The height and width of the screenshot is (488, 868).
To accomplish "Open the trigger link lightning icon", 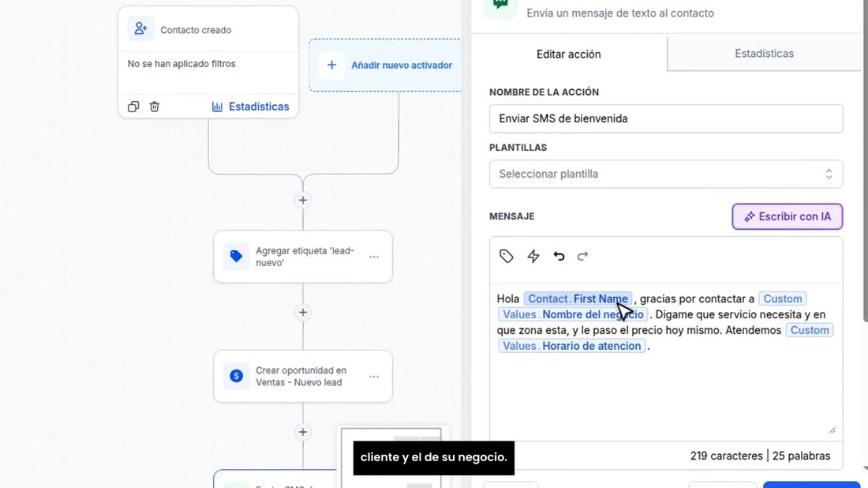I will tap(533, 256).
